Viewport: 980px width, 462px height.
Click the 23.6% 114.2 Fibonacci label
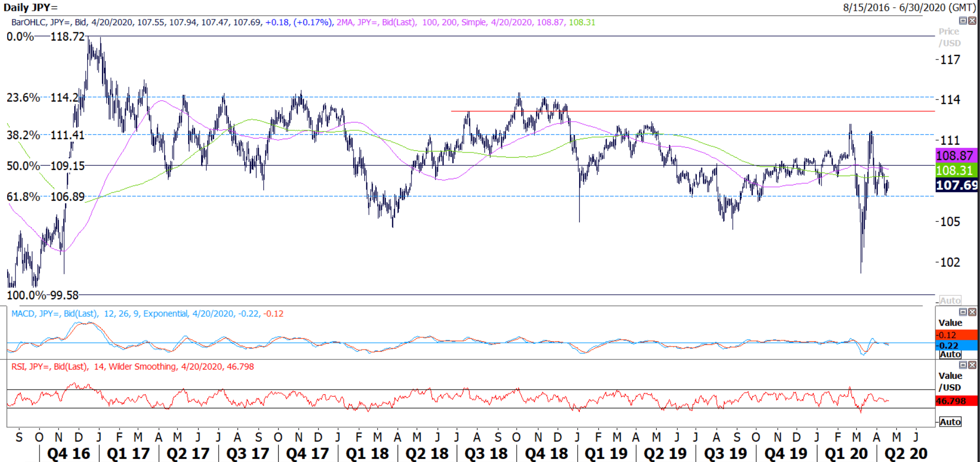(42, 98)
